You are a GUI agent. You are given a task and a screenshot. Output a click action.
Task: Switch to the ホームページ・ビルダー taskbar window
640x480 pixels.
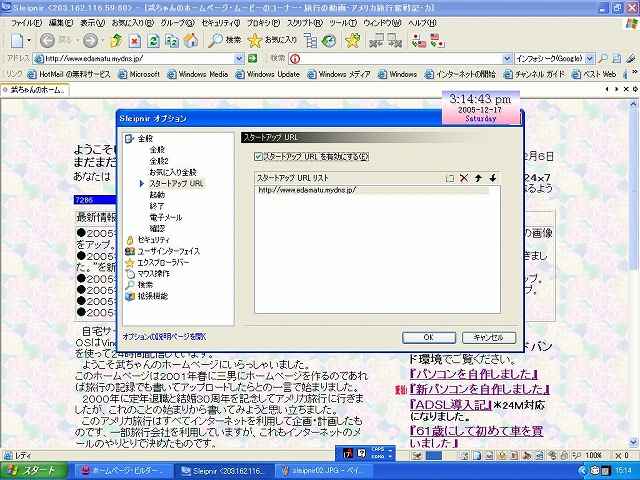pyautogui.click(x=123, y=471)
